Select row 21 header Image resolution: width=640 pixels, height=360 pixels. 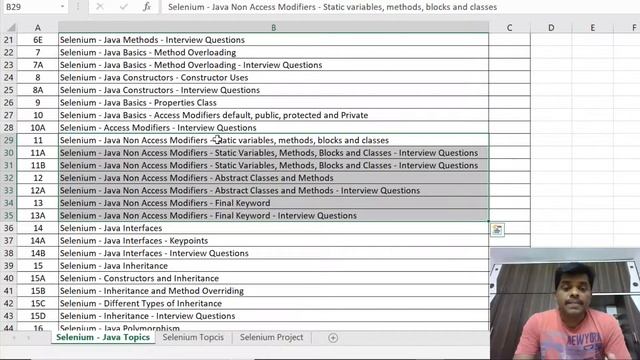click(9, 40)
